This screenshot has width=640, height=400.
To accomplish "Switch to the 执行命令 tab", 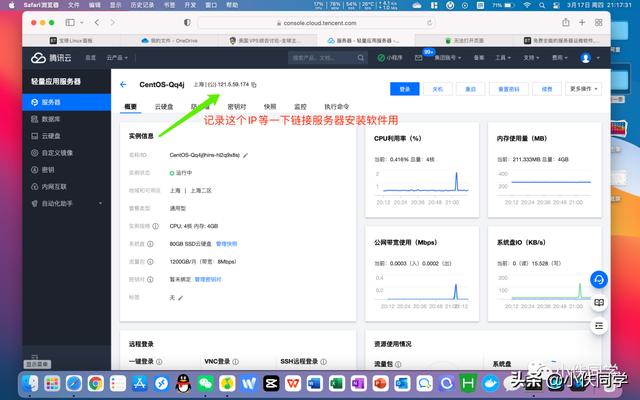I will coord(336,107).
